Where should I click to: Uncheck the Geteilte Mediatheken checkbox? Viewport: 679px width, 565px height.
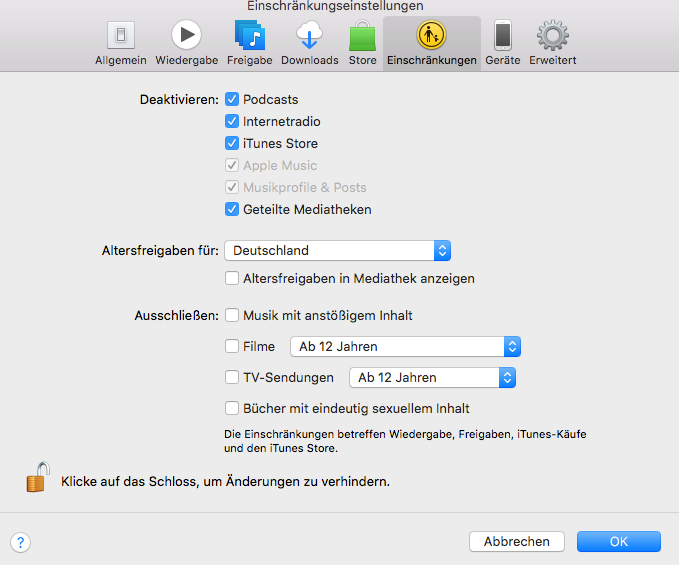click(232, 210)
